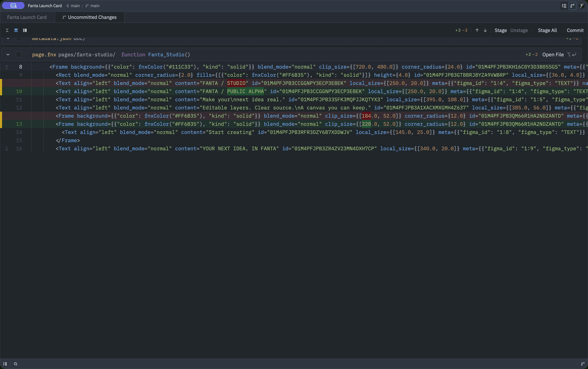Image resolution: width=588 pixels, height=369 pixels.
Task: Click yellow hunk marker beside line 13
Action: tap(1, 120)
